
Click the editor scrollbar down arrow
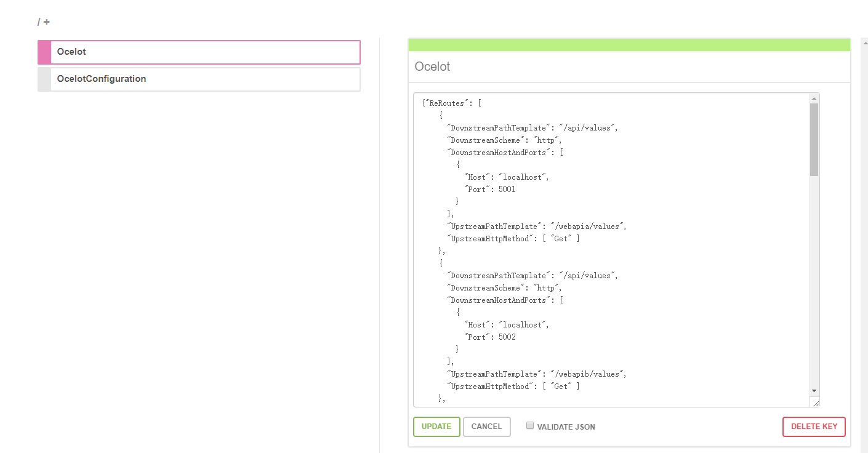pos(814,390)
